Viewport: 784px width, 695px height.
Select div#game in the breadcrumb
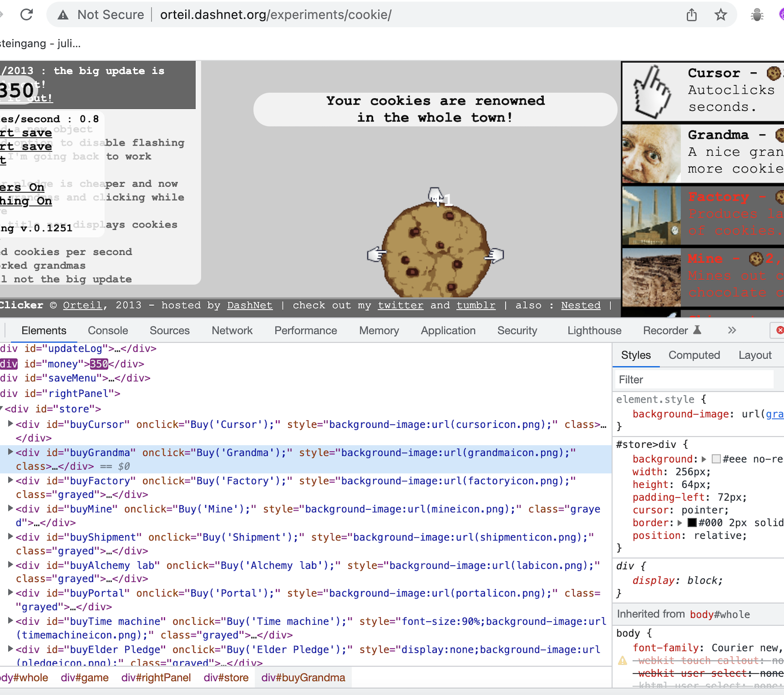point(85,678)
